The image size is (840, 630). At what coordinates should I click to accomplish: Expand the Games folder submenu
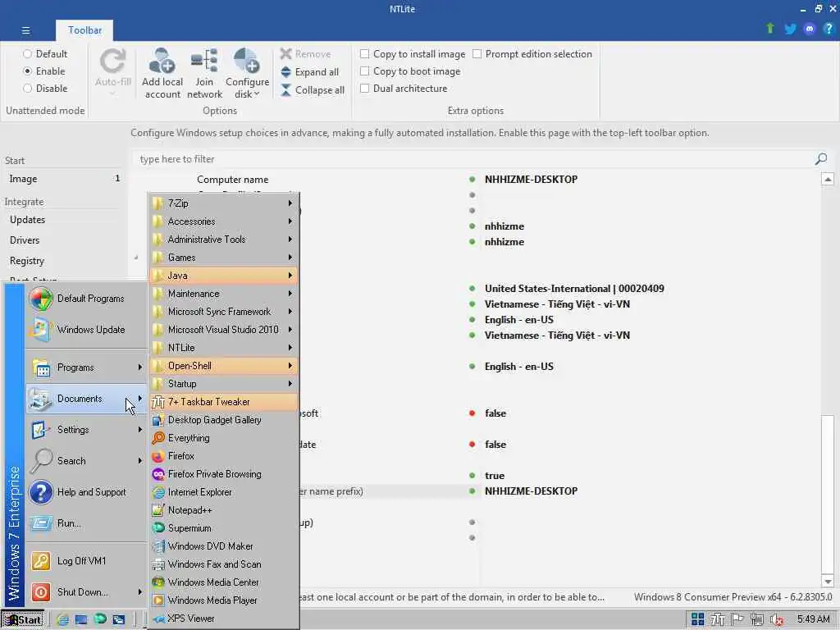[224, 258]
